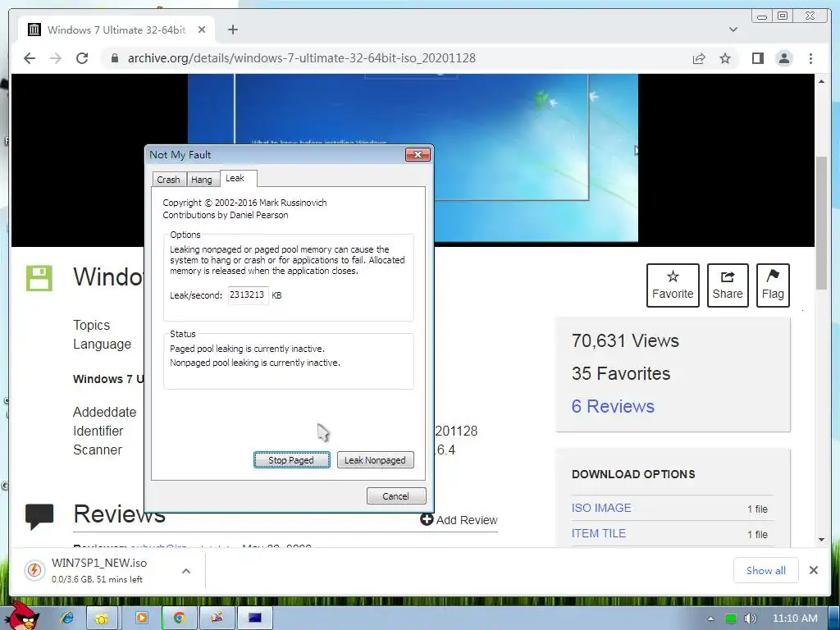Show hidden system tray icons
This screenshot has width=840, height=630.
click(x=710, y=619)
